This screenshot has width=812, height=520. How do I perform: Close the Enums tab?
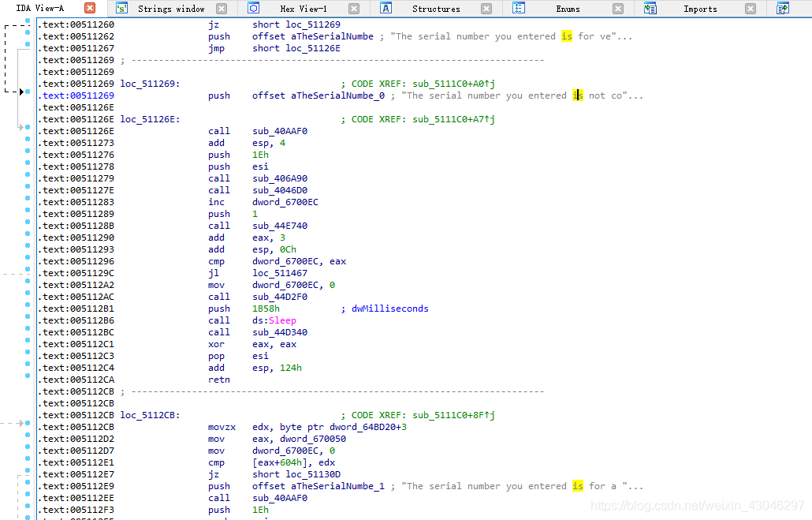(618, 9)
